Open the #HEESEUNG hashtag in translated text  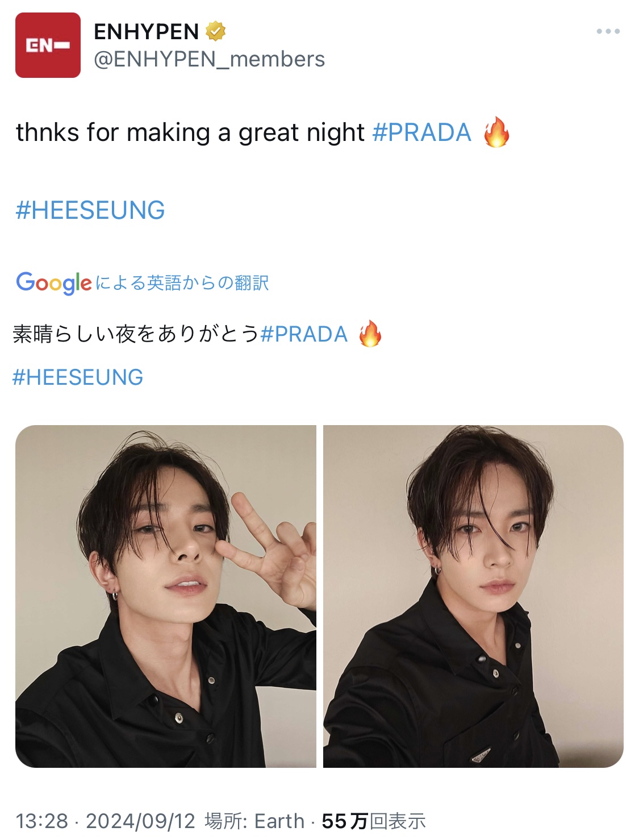point(78,377)
